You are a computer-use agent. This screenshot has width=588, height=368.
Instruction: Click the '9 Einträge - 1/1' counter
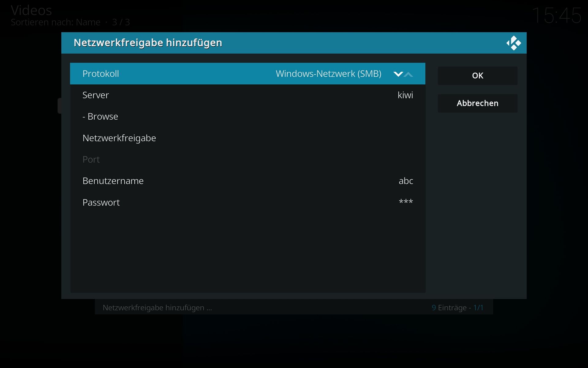click(458, 308)
